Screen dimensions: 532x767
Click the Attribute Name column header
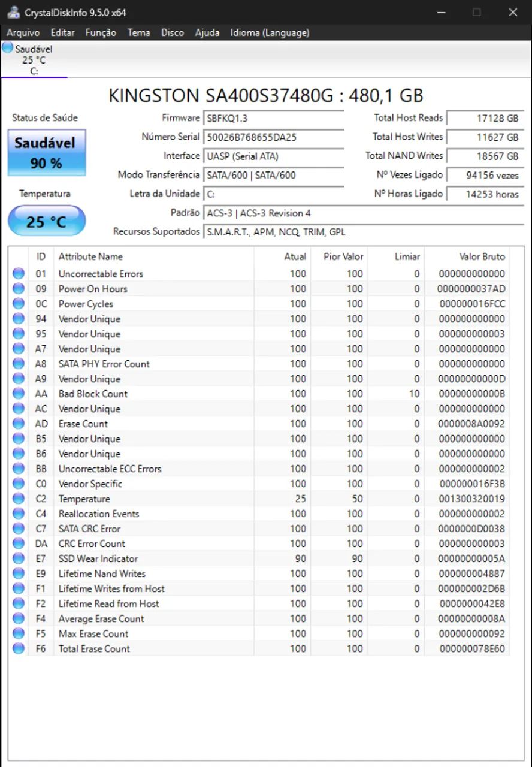153,256
